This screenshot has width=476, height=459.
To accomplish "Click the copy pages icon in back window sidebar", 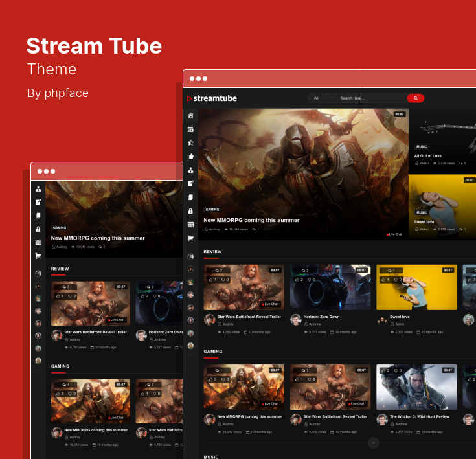I will tap(38, 216).
